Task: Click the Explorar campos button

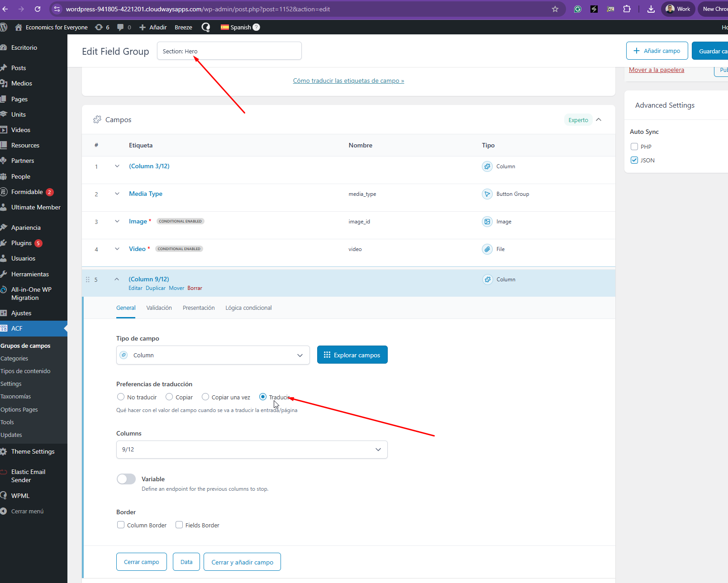Action: [352, 355]
